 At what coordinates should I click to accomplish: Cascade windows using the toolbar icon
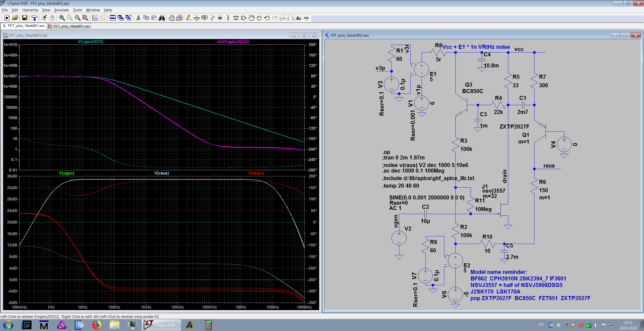121,18
